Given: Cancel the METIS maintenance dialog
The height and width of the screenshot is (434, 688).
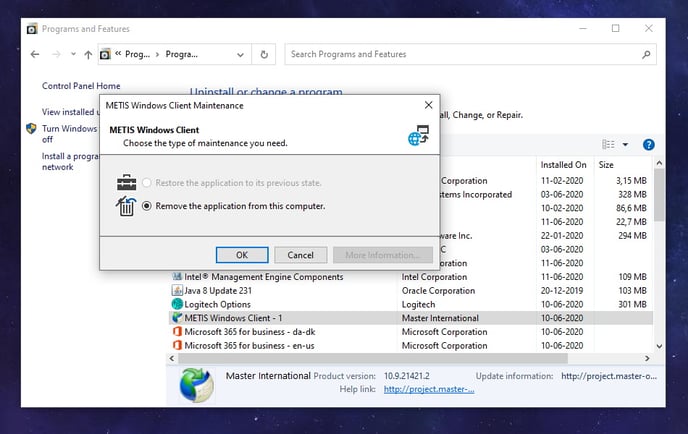Looking at the screenshot, I should point(301,255).
